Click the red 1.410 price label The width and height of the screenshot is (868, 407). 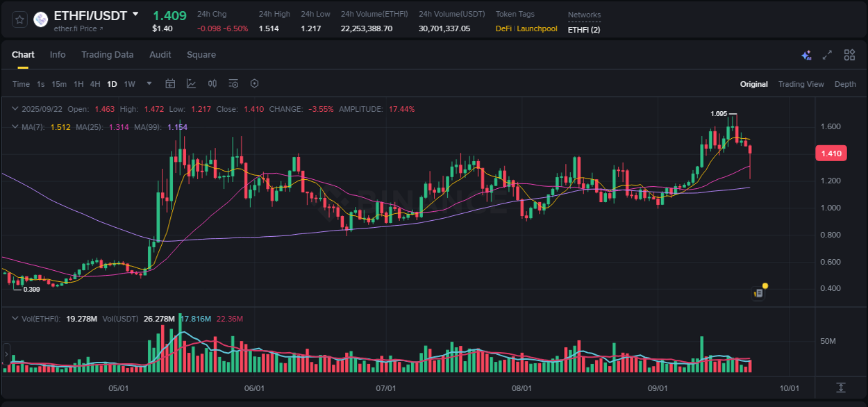point(831,153)
